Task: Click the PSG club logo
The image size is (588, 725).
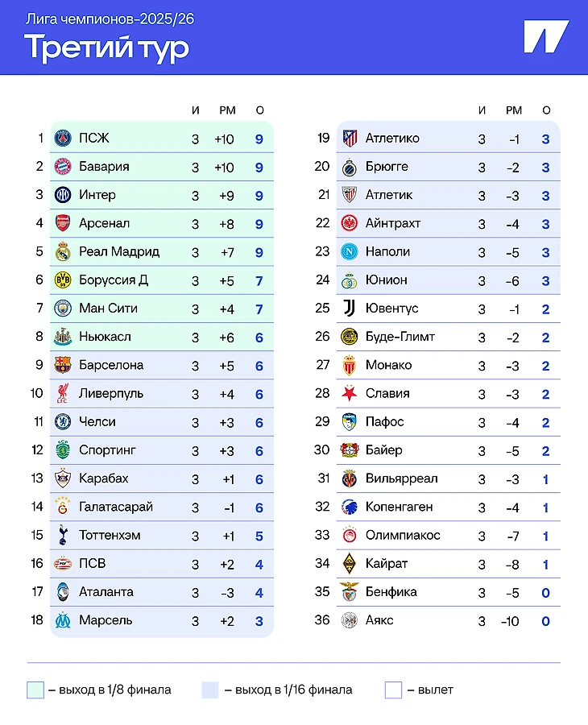Action: point(63,139)
